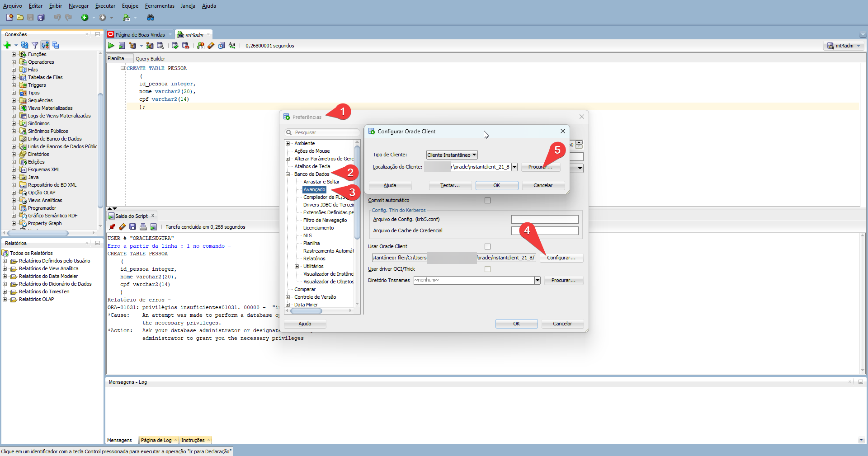Screen dimensions: 868x456
Task: Open the Localização do Cliente dropdown arrow
Action: [x=514, y=167]
